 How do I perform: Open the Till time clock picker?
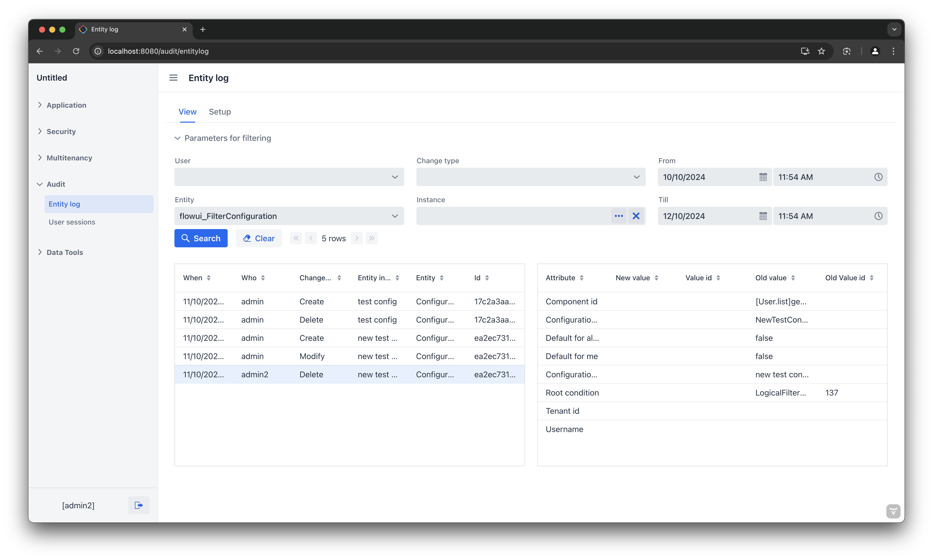click(x=878, y=216)
